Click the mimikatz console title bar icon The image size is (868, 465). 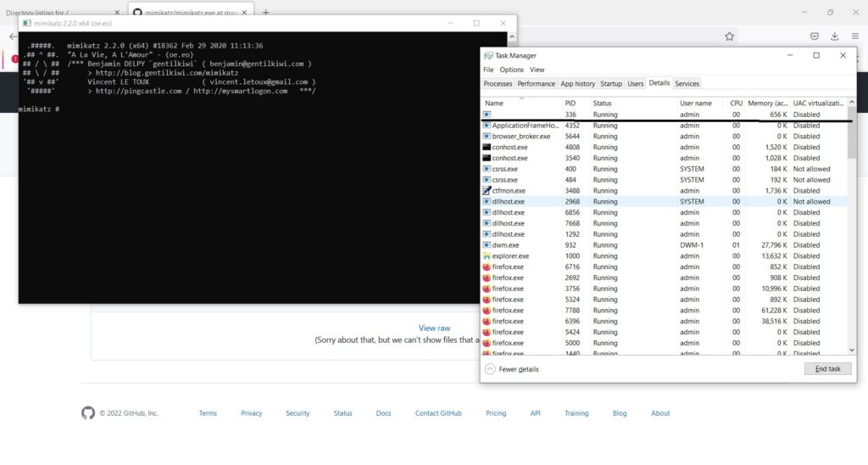(26, 23)
